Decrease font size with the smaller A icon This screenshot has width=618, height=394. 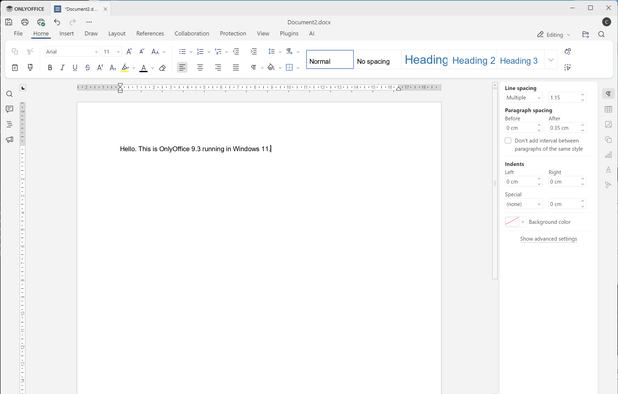pos(142,52)
